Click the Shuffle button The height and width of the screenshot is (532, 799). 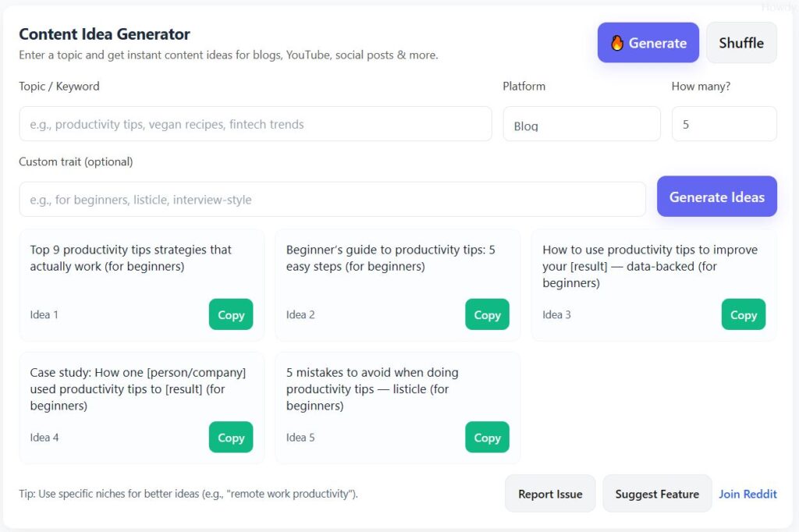tap(740, 43)
